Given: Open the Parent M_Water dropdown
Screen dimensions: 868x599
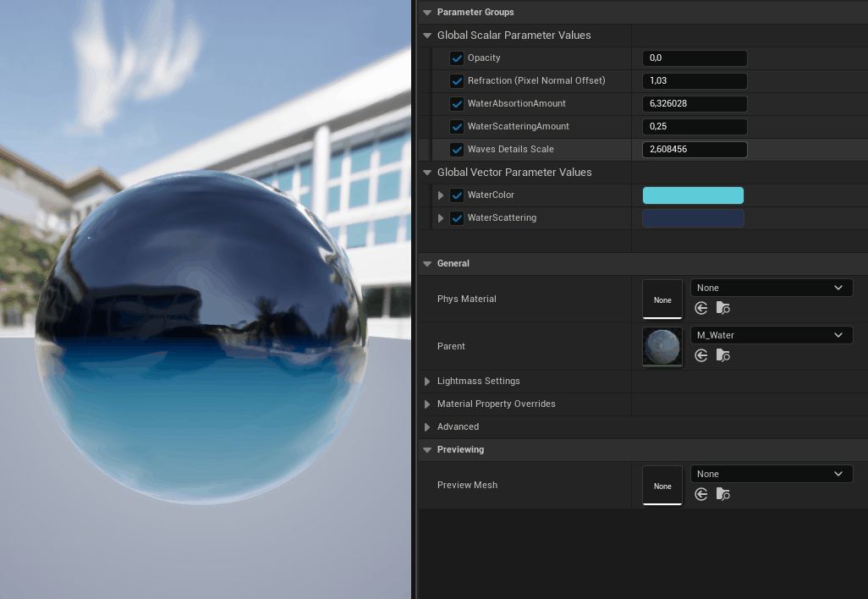Looking at the screenshot, I should pyautogui.click(x=771, y=334).
